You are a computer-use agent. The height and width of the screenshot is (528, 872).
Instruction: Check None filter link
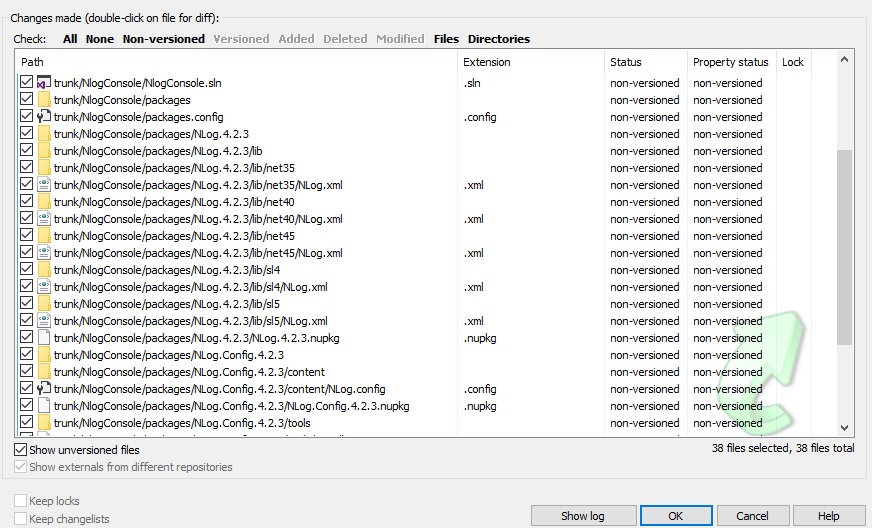[x=100, y=39]
